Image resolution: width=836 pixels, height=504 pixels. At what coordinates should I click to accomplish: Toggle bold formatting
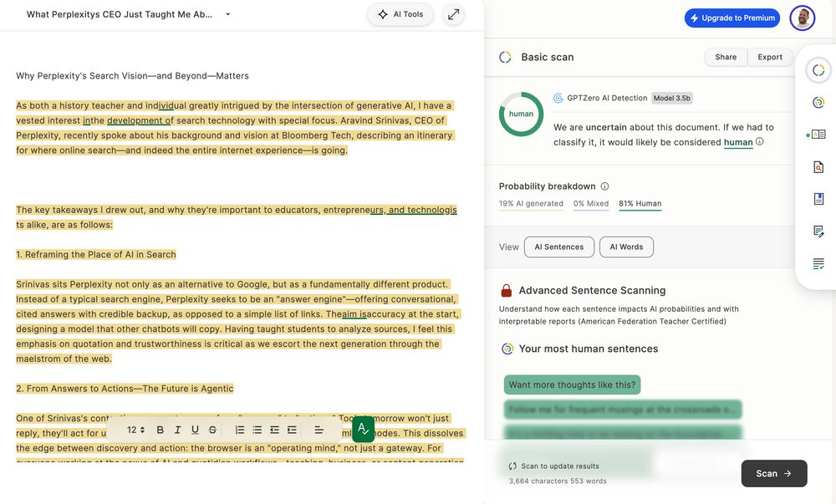tap(160, 430)
